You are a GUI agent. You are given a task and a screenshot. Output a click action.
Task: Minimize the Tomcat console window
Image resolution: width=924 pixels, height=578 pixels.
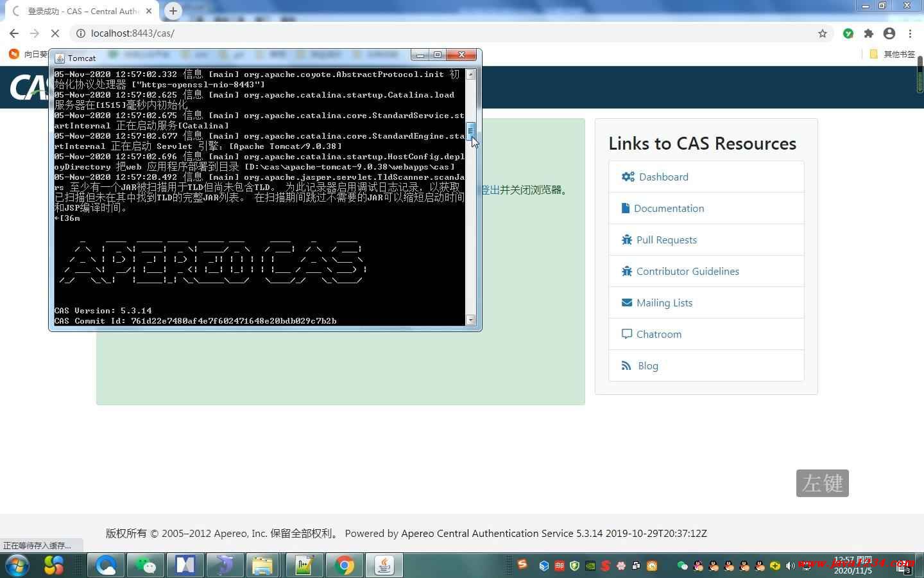420,55
